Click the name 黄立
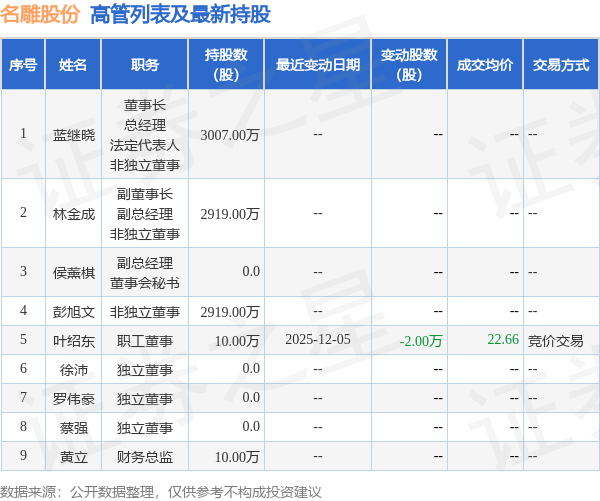Screen dimensions: 600x501 click(73, 457)
